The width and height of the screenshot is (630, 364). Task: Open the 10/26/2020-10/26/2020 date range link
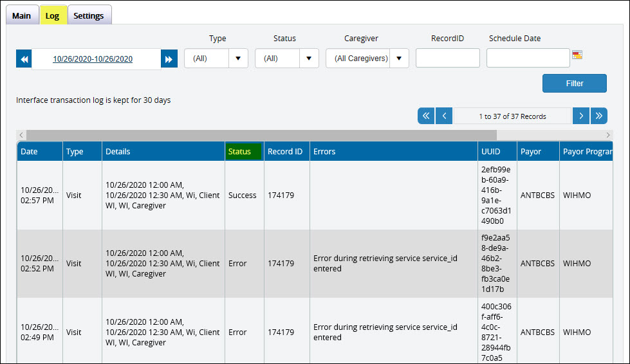[x=93, y=59]
